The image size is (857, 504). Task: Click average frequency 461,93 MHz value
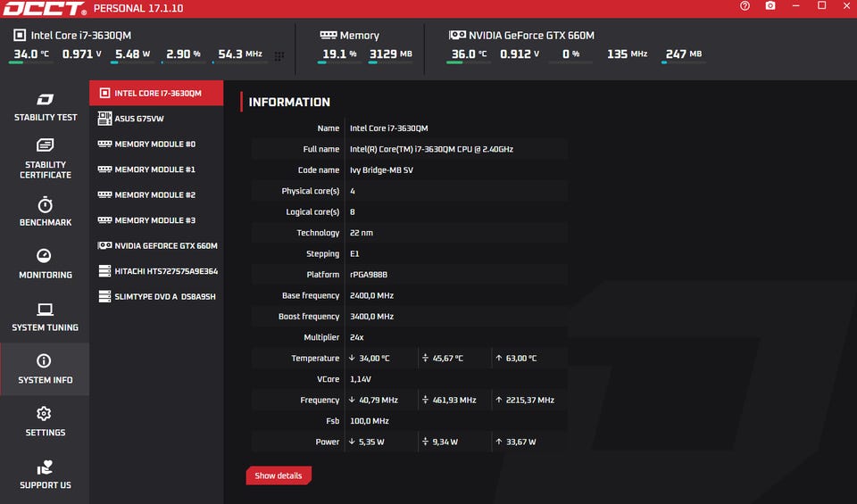[x=454, y=401]
